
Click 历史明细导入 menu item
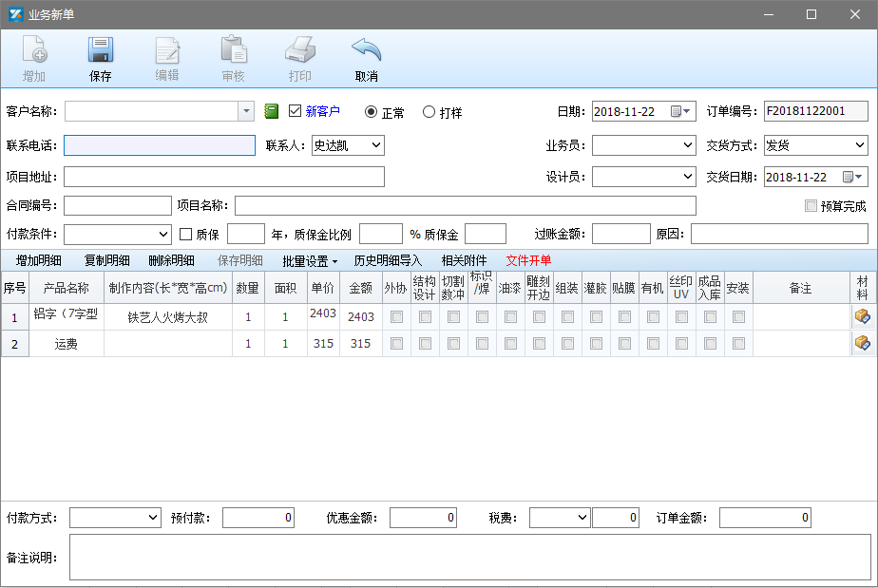tap(388, 260)
